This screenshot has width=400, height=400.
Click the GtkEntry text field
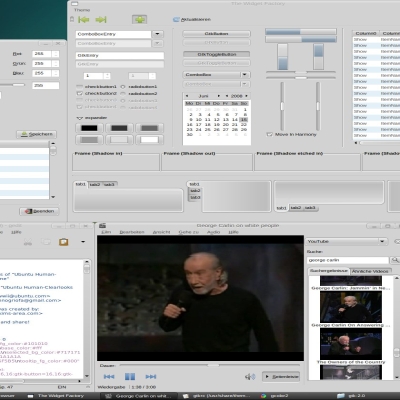(120, 55)
